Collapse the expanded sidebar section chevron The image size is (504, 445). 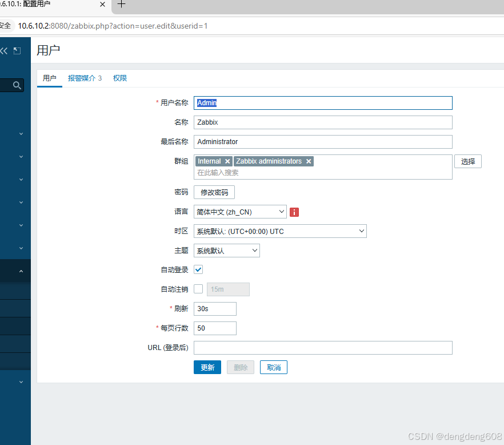coord(21,271)
